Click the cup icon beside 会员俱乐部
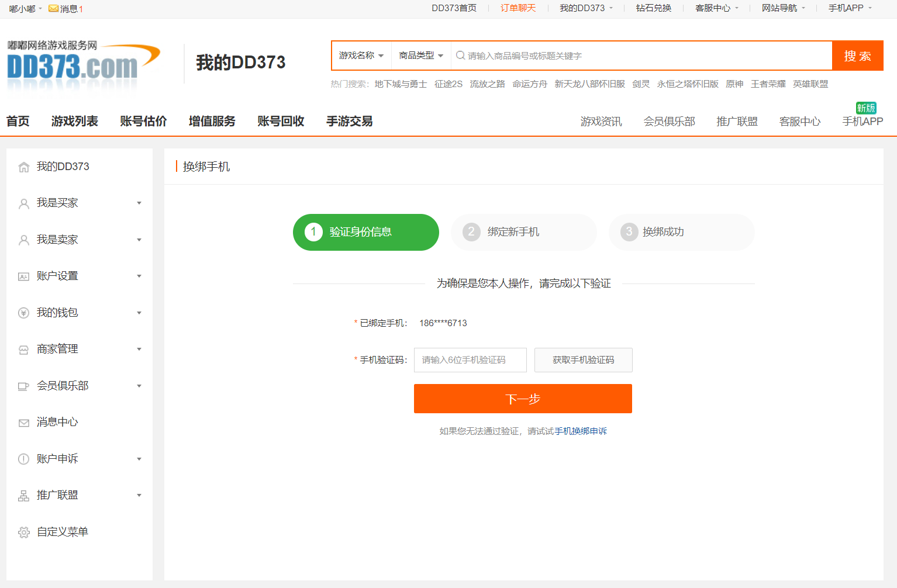The image size is (897, 588). pyautogui.click(x=24, y=386)
